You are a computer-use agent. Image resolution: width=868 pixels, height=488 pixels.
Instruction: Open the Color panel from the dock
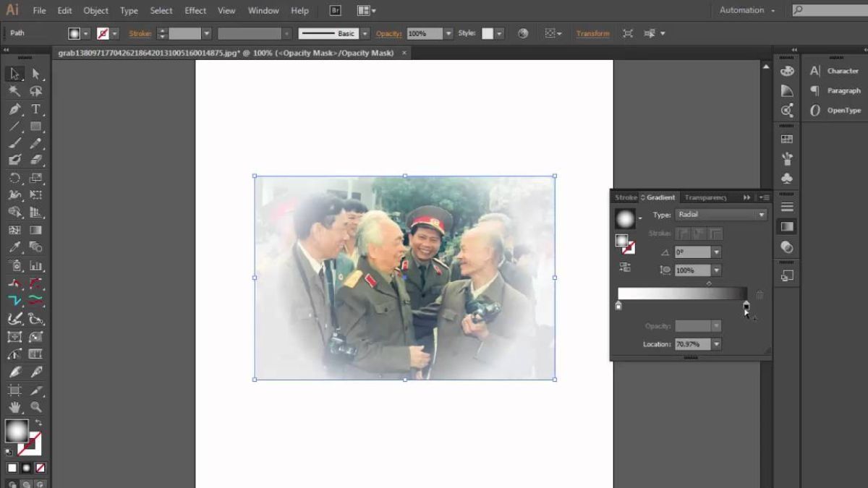(x=787, y=71)
